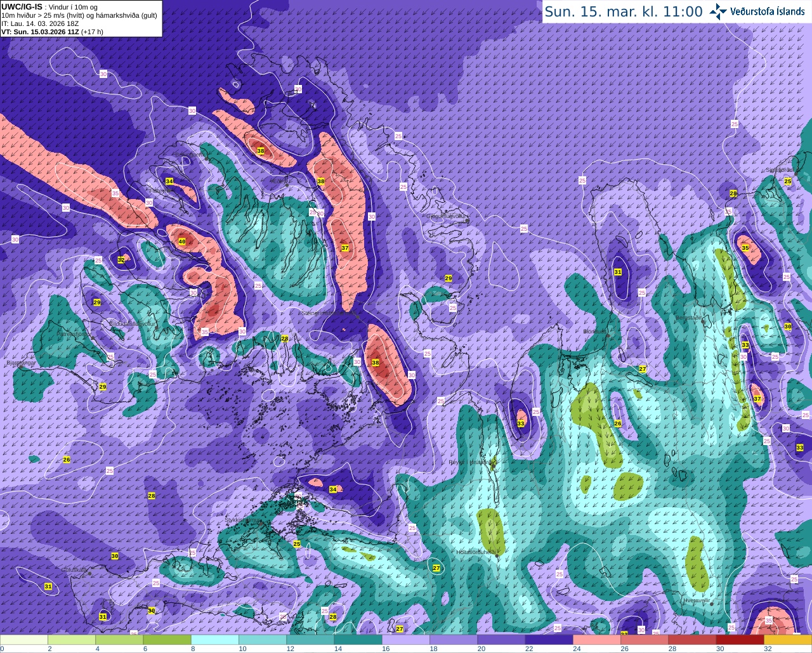
Task: Click the Bíldudalsflugvöllur station label
Action: (x=132, y=323)
